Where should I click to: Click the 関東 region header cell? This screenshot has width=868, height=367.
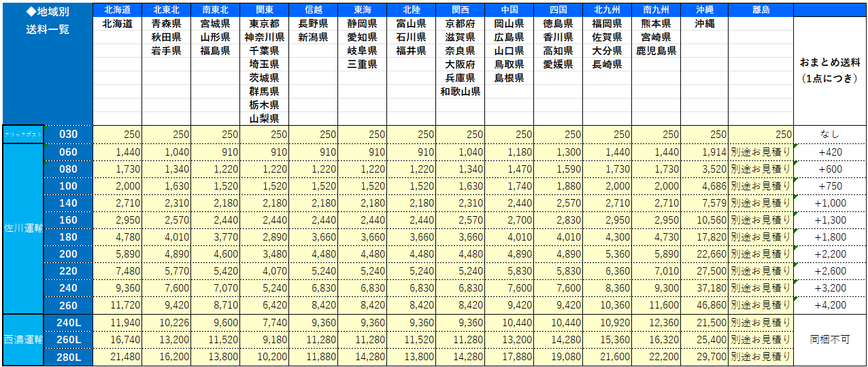click(264, 10)
